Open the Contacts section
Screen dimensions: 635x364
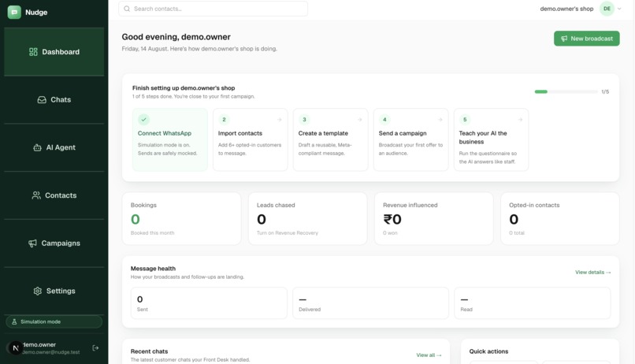[54, 195]
